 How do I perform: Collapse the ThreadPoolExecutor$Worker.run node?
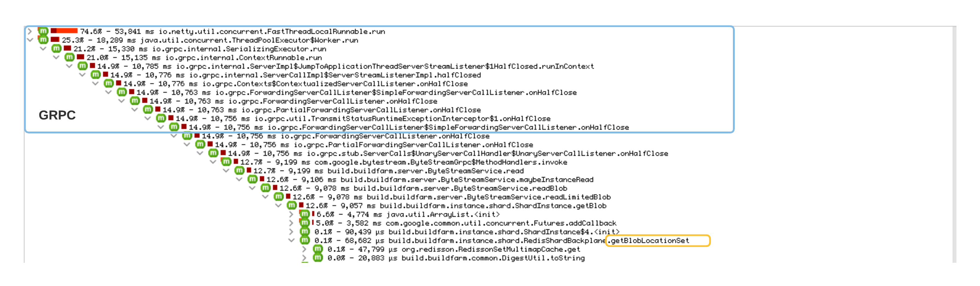tap(30, 40)
